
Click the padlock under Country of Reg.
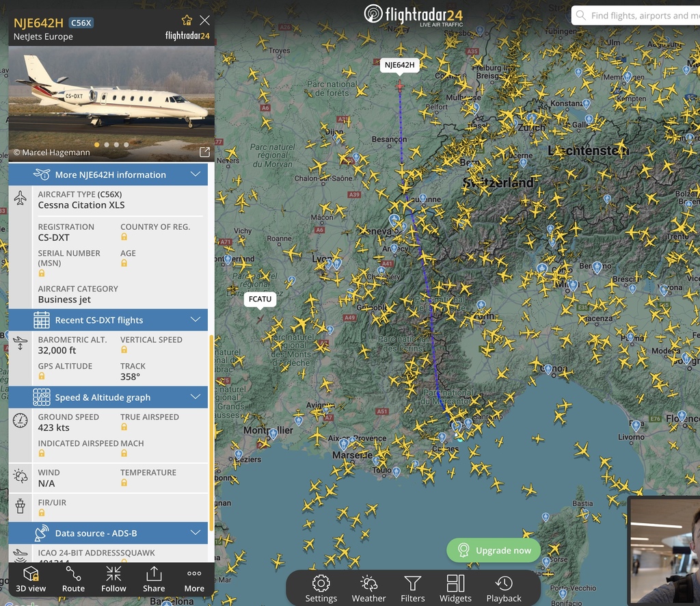124,237
